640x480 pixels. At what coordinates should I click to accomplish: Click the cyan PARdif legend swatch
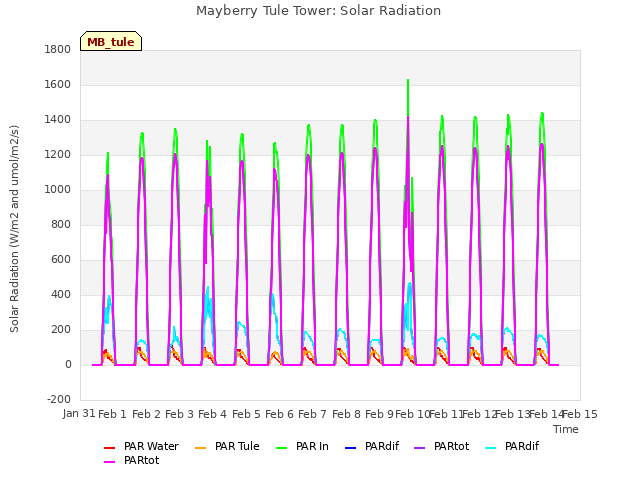491,448
